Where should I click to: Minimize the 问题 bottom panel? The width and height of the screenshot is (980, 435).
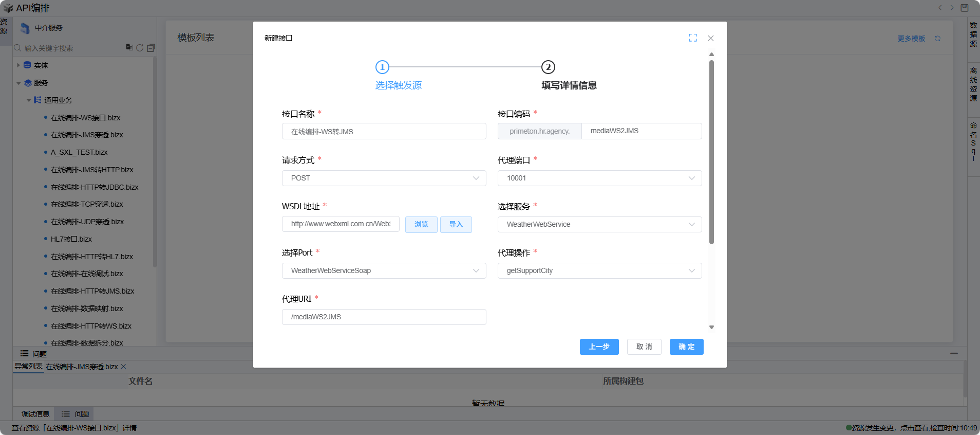pos(954,354)
